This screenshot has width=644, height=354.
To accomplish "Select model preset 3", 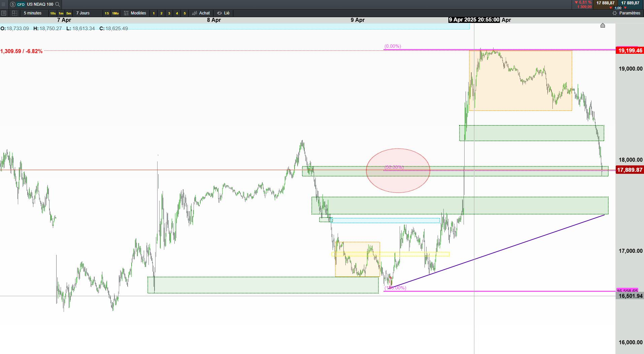I will point(169,13).
